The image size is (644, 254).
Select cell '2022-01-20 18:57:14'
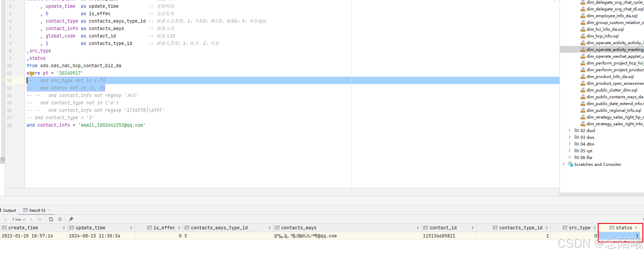(34, 236)
